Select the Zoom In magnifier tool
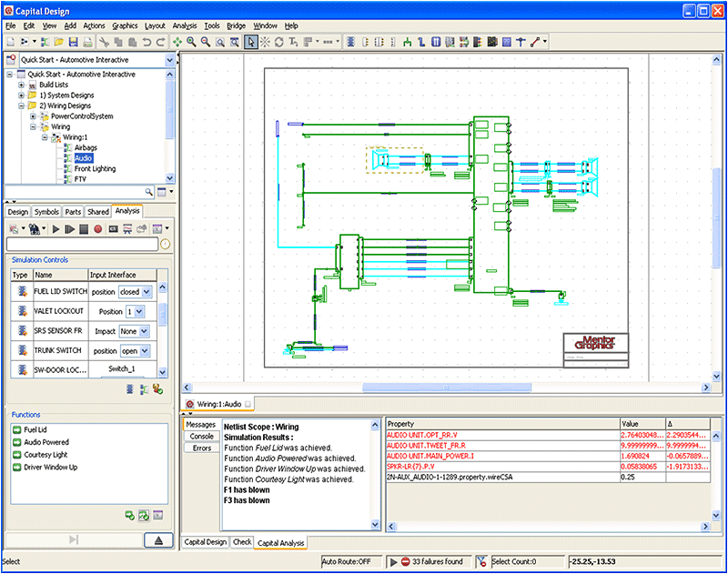This screenshot has height=574, width=728. click(x=189, y=41)
